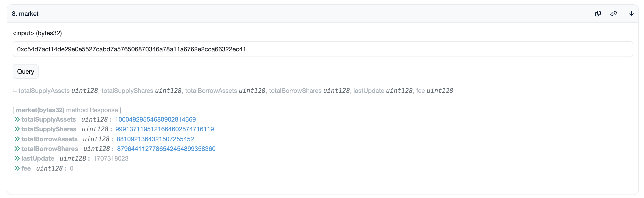
Task: Click the Query button
Action: (x=26, y=72)
